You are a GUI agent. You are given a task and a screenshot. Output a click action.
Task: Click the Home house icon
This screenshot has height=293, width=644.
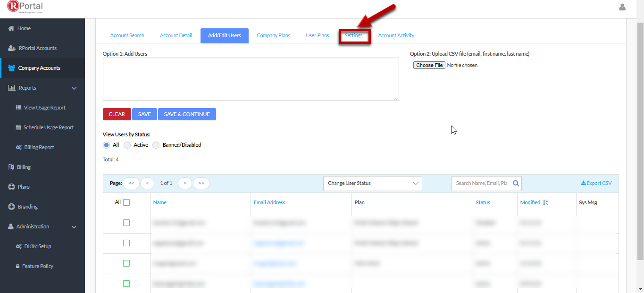(x=11, y=28)
